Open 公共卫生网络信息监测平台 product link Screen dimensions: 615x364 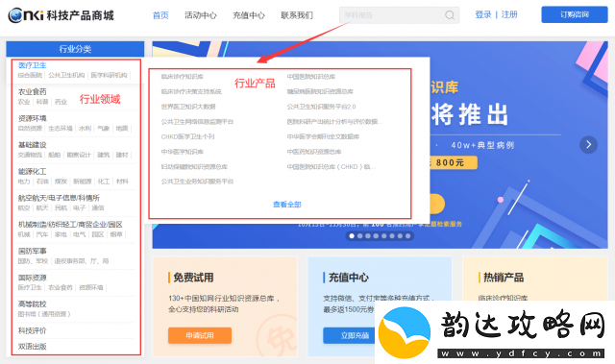[197, 121]
